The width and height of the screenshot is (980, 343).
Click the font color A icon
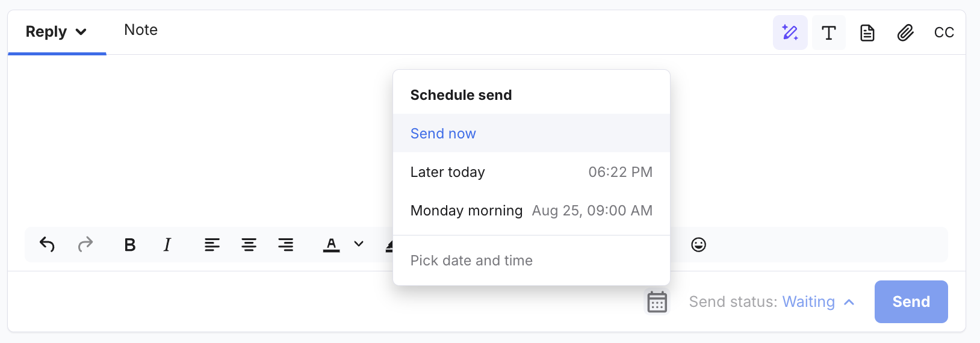point(331,245)
